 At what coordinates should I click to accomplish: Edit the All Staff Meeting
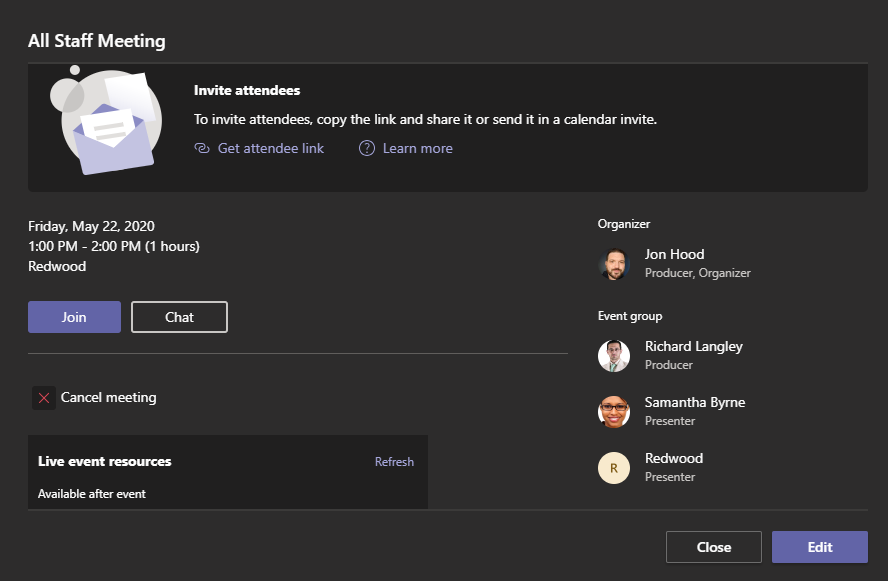pos(819,547)
